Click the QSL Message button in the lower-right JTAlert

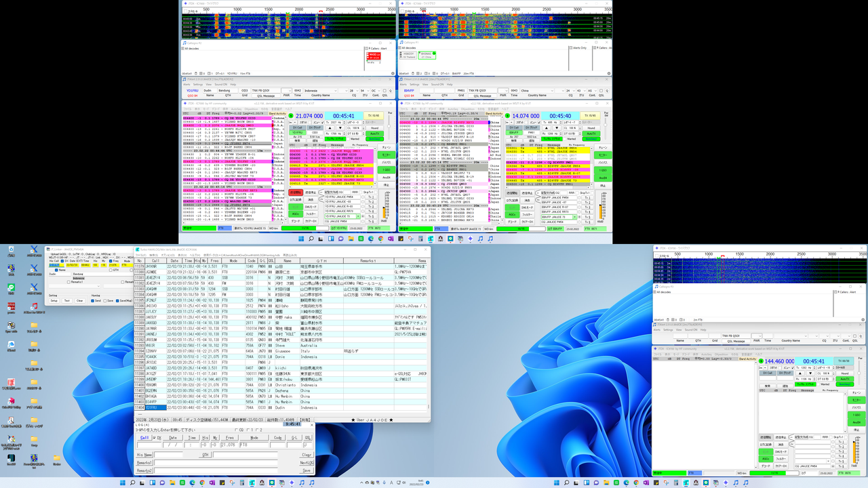pyautogui.click(x=736, y=341)
